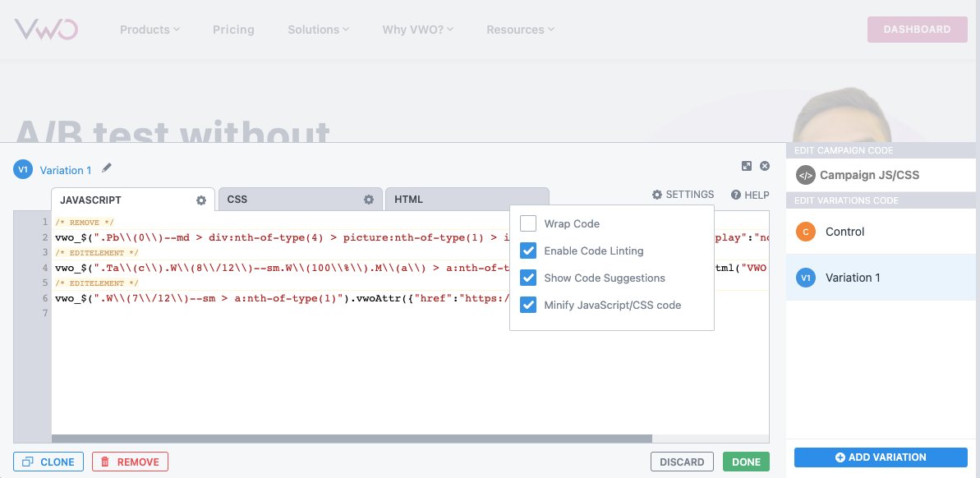
Task: Click the DASHBOARD button
Action: click(x=917, y=30)
